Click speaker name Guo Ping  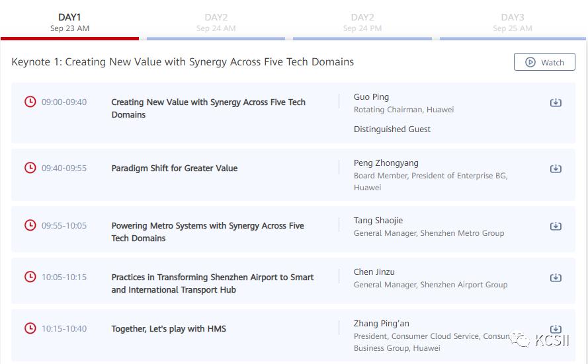[x=371, y=97]
